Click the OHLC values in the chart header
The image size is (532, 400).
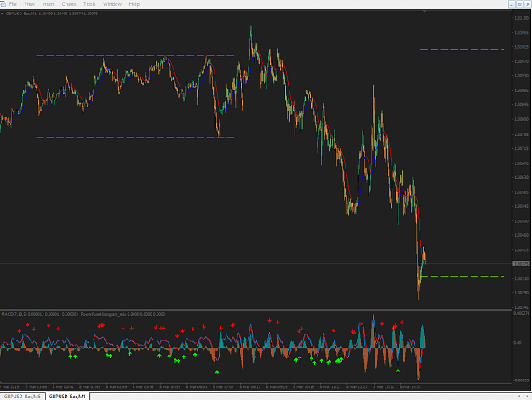tap(68, 14)
